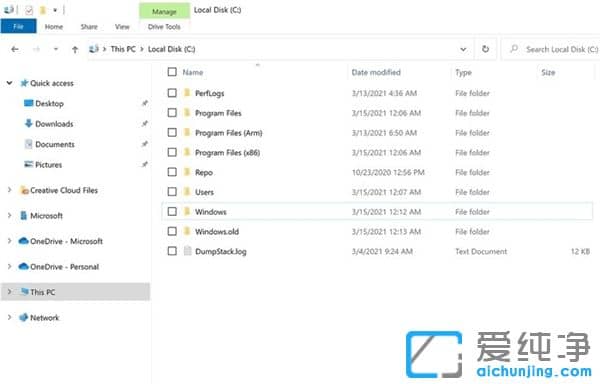Open the Drive Tools tab
Viewport: 600px width, 384px height.
[x=164, y=27]
